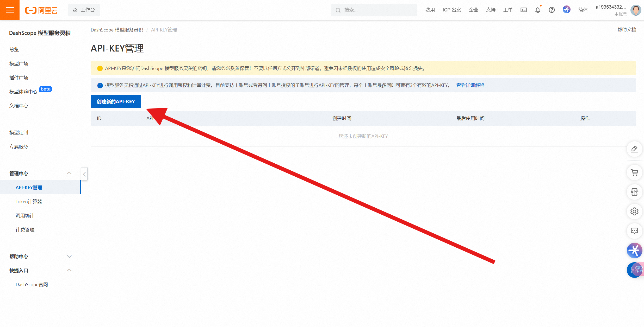Open the feedback chat bubble icon

634,231
